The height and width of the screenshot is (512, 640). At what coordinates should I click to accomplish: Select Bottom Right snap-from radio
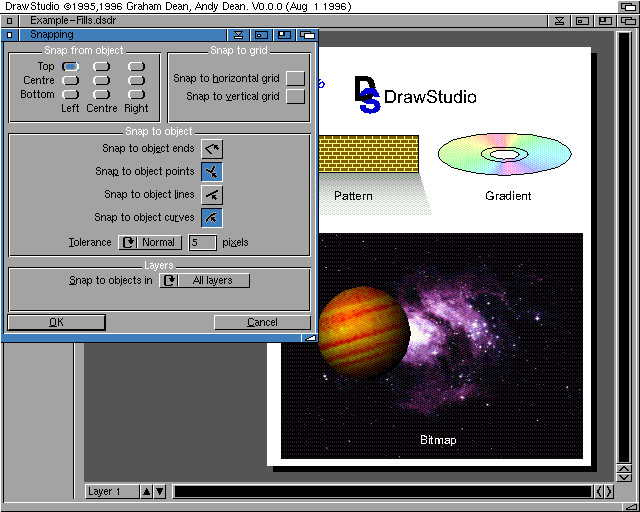coord(136,94)
